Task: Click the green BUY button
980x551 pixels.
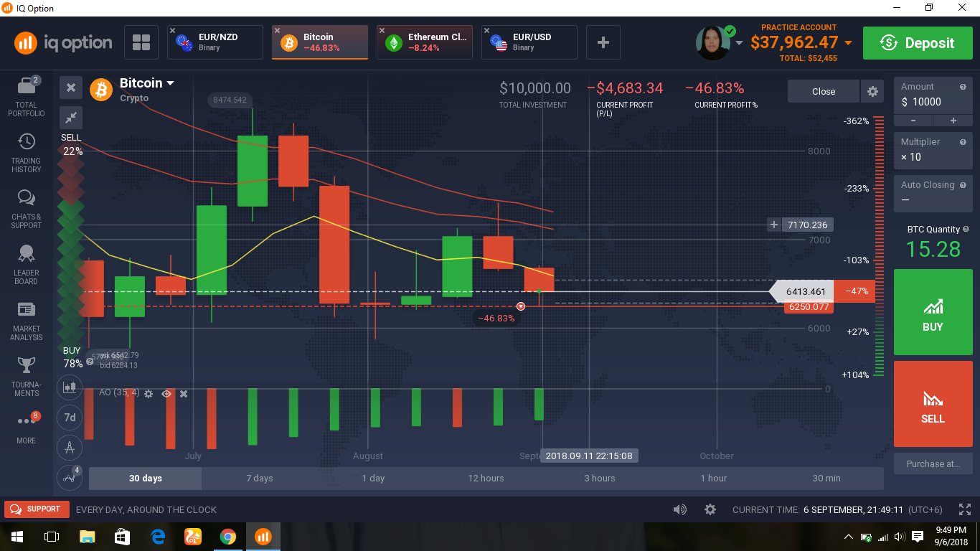Action: pyautogui.click(x=933, y=312)
